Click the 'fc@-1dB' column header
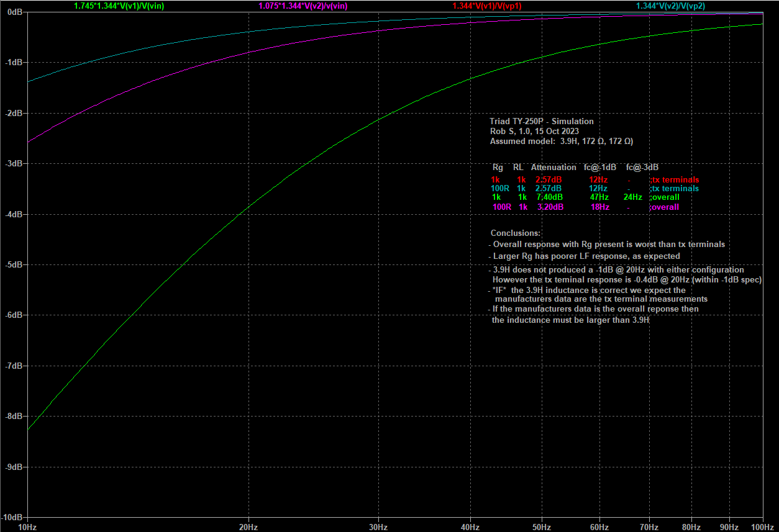Viewport: 779px width, 532px height. [600, 168]
